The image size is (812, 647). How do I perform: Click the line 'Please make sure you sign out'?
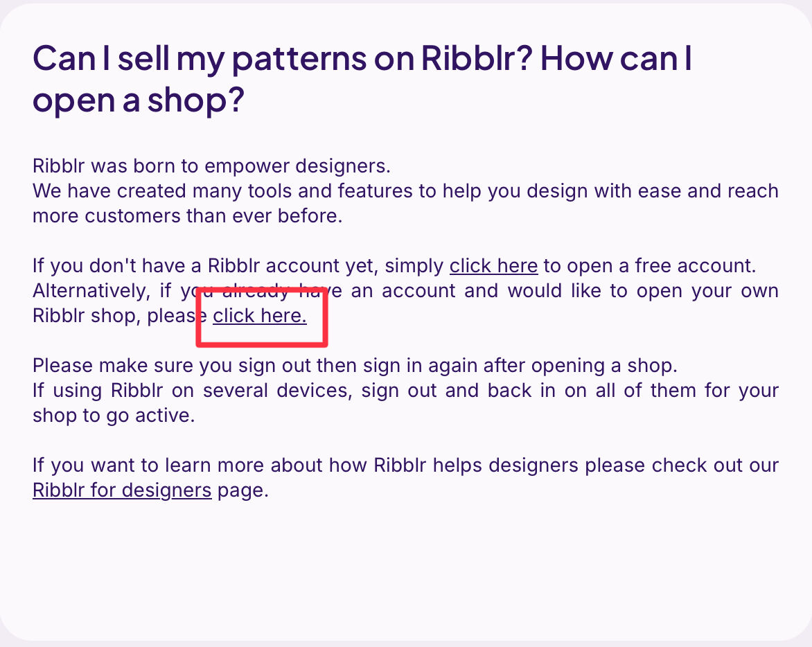pos(355,366)
